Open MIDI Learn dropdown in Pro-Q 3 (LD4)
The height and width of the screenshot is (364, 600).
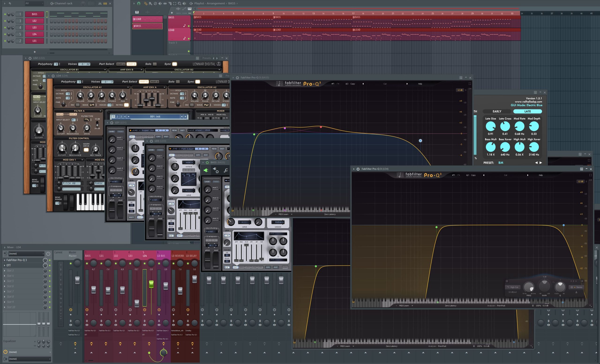412,306
